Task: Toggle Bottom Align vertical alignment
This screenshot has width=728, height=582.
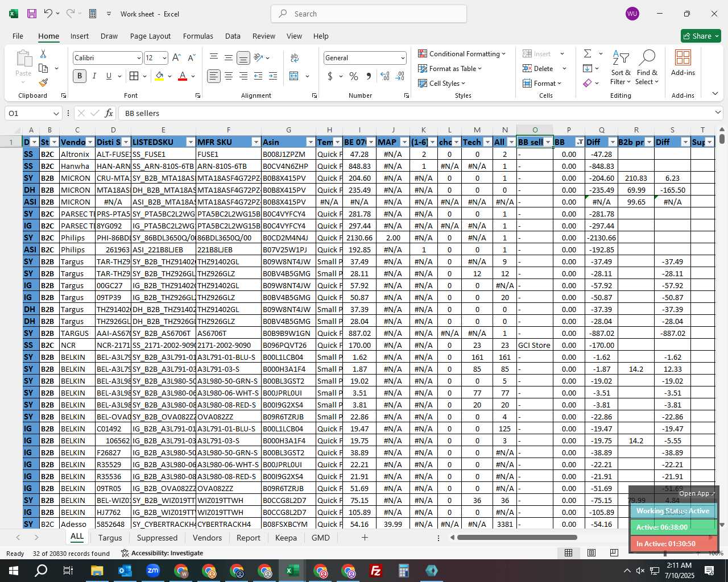Action: click(x=243, y=58)
